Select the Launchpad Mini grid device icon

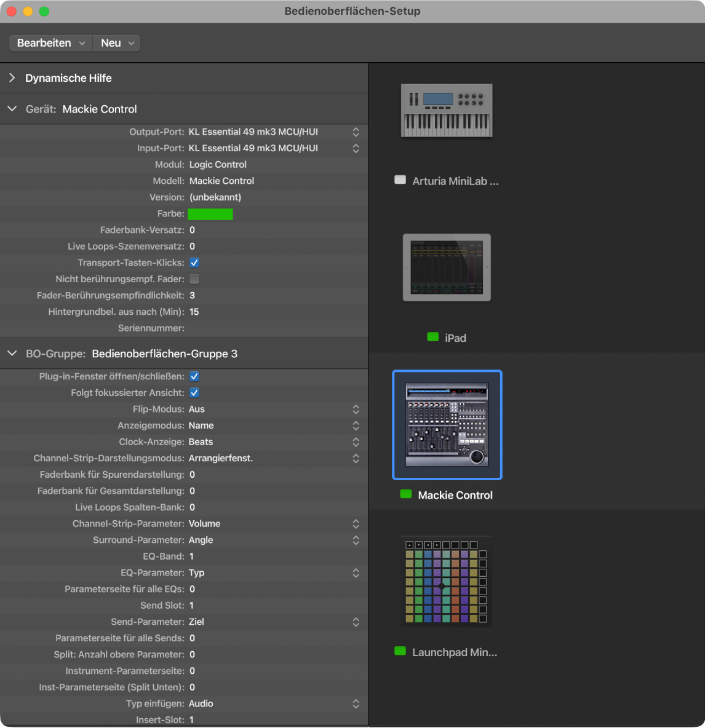click(x=446, y=581)
